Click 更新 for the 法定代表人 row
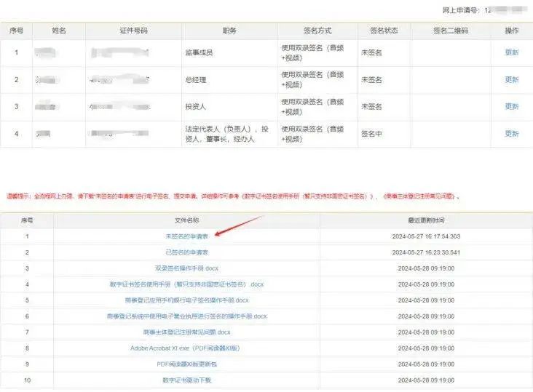 [x=512, y=134]
